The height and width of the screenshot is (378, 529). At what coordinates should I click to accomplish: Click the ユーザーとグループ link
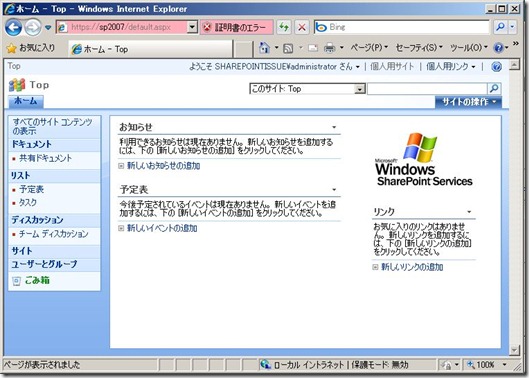[x=44, y=264]
